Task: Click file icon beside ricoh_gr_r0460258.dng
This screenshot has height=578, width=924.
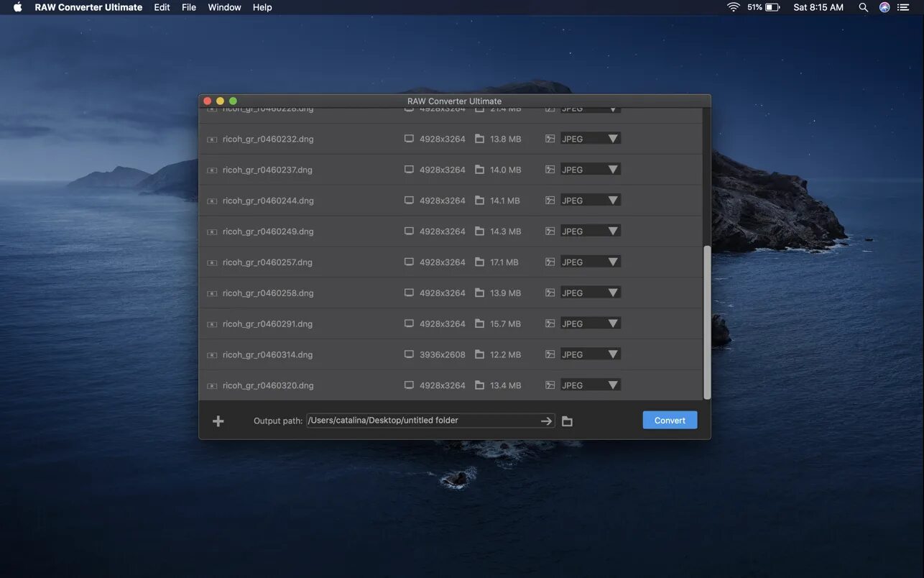Action: [x=212, y=294]
